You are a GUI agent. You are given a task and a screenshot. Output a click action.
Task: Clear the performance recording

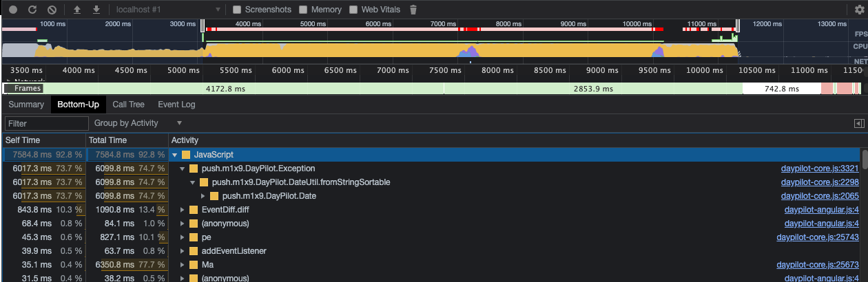click(x=52, y=10)
